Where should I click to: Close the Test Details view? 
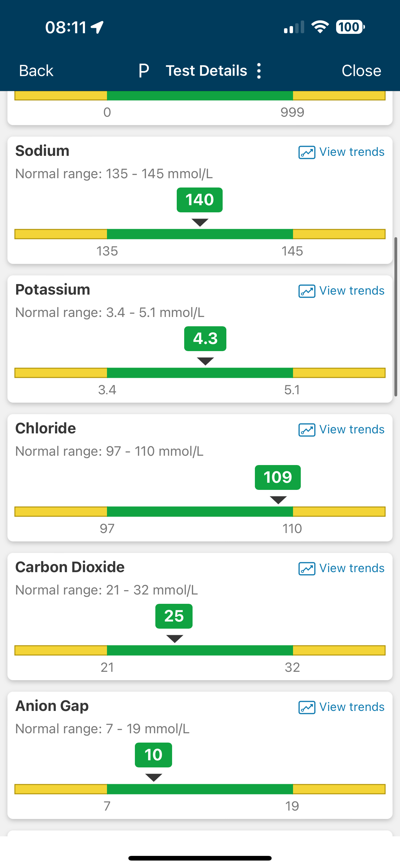[361, 71]
